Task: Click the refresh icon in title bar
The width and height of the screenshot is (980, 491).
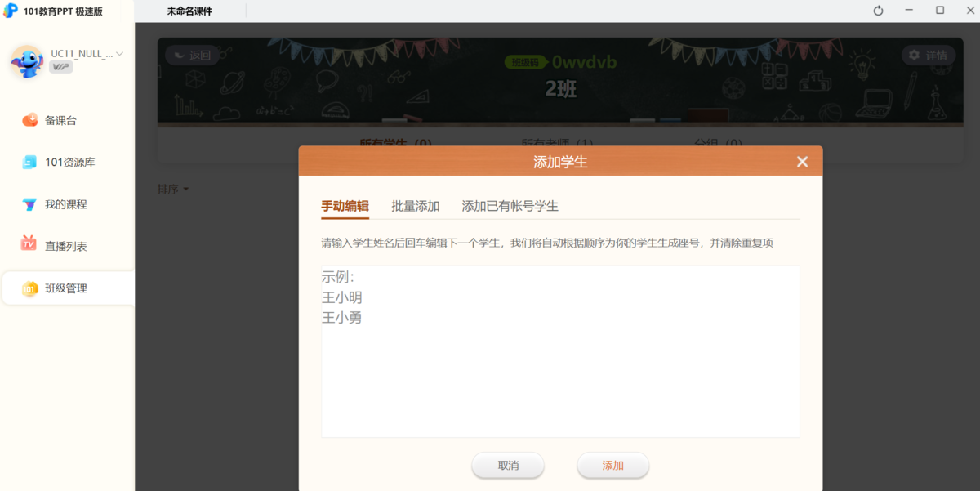Action: (x=879, y=11)
